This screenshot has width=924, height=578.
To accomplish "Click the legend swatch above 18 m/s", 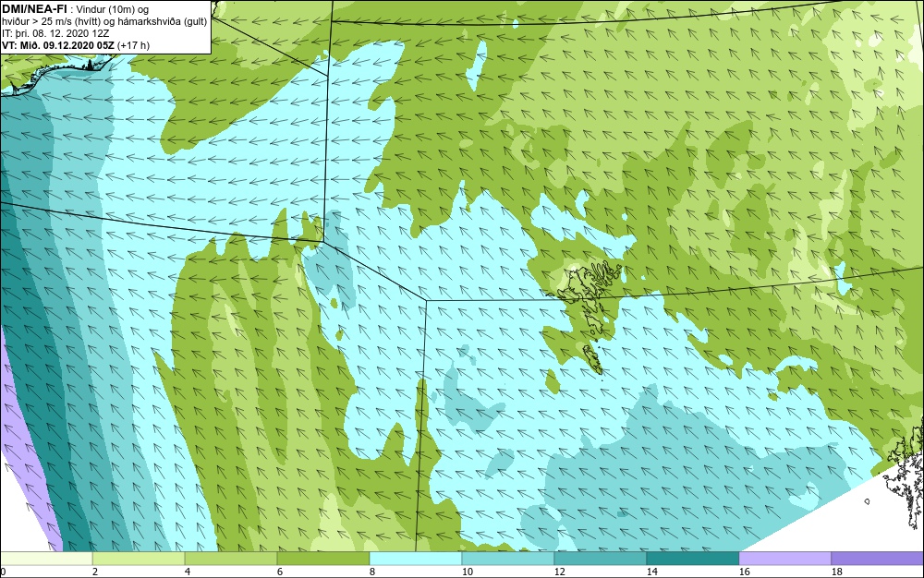I will coord(878,558).
